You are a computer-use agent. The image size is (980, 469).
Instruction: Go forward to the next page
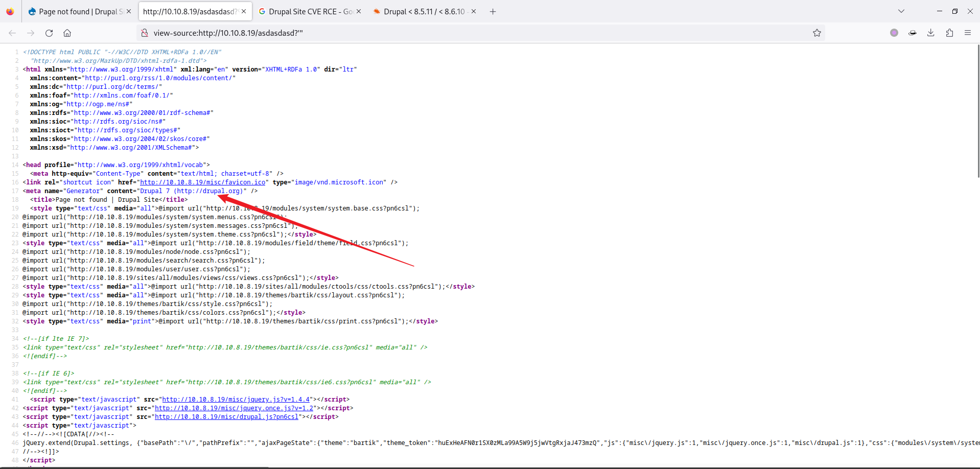(31, 33)
